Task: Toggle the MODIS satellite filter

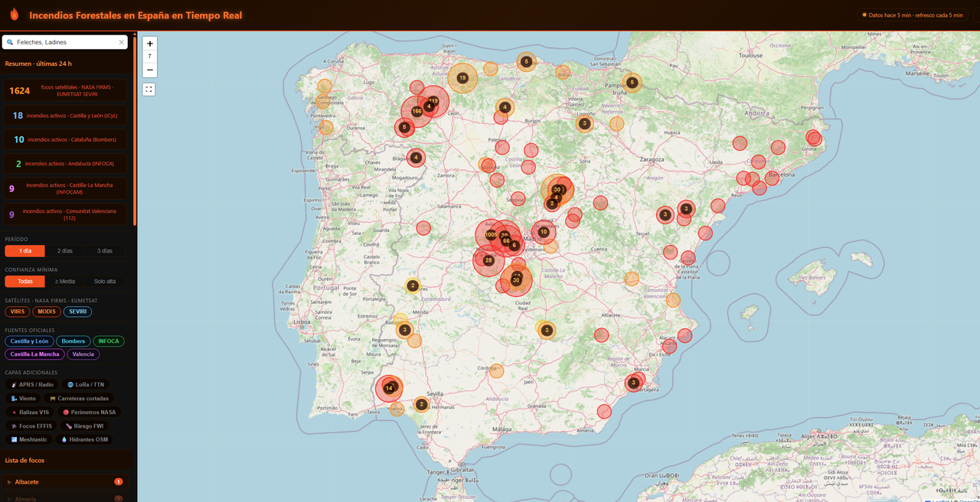Action: [x=47, y=311]
